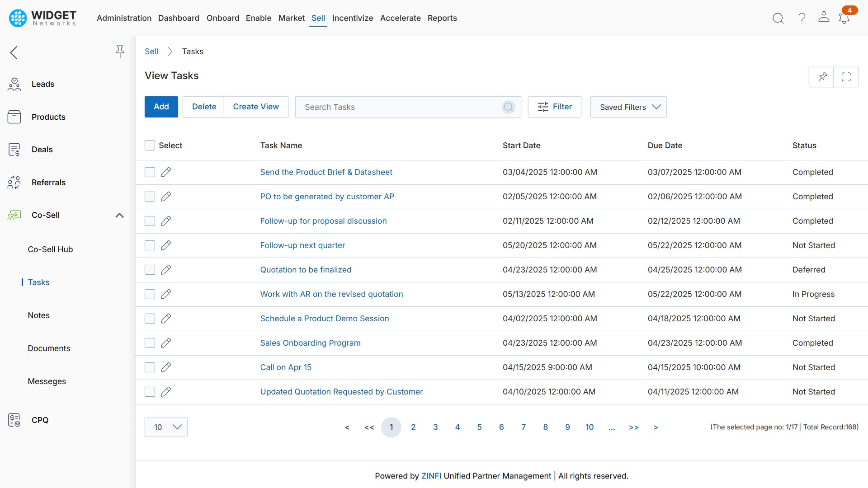Open the 'Follow-up next quarter' task link

coord(302,245)
